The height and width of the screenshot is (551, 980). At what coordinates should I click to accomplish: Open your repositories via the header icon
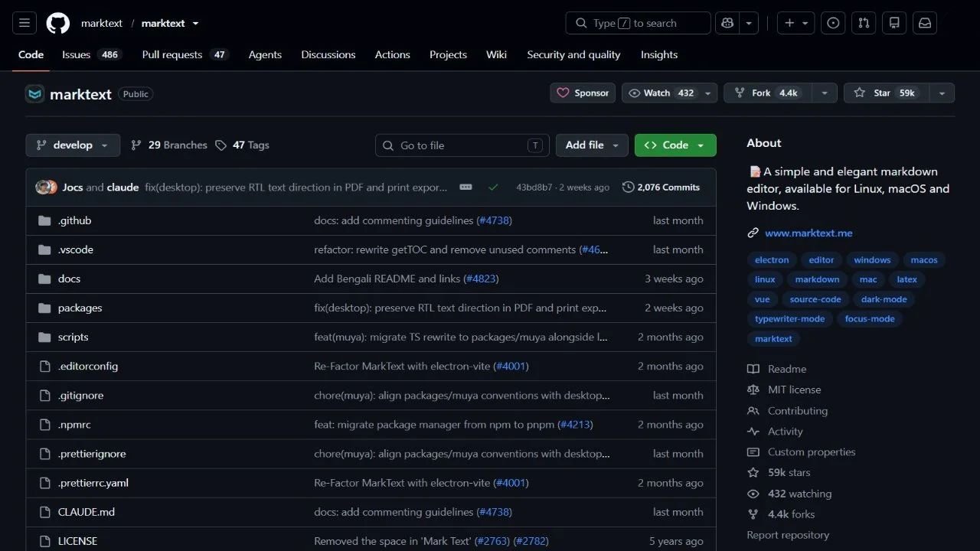[x=894, y=23]
